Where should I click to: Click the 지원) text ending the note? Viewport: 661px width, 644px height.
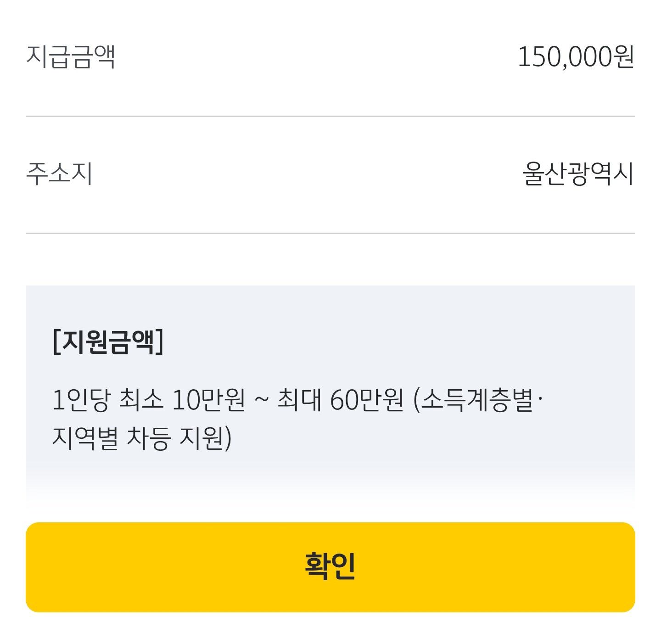tap(205, 438)
